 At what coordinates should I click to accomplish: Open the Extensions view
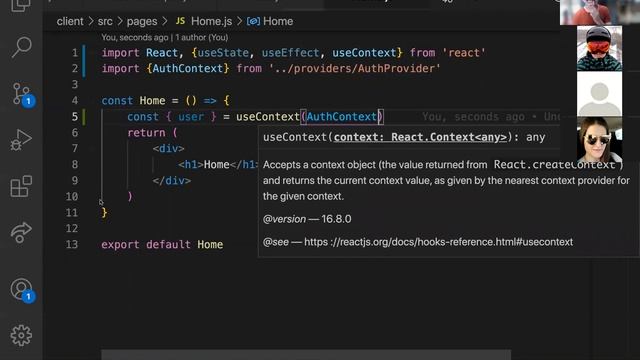pos(21,186)
